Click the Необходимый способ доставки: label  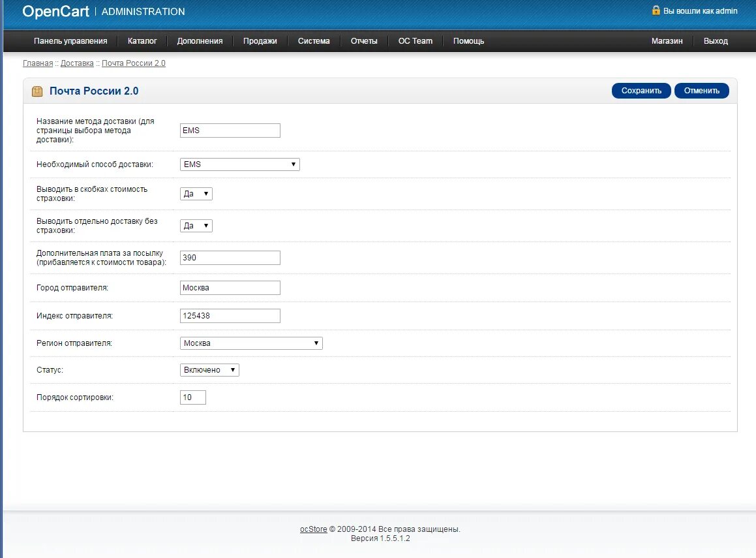coord(95,164)
